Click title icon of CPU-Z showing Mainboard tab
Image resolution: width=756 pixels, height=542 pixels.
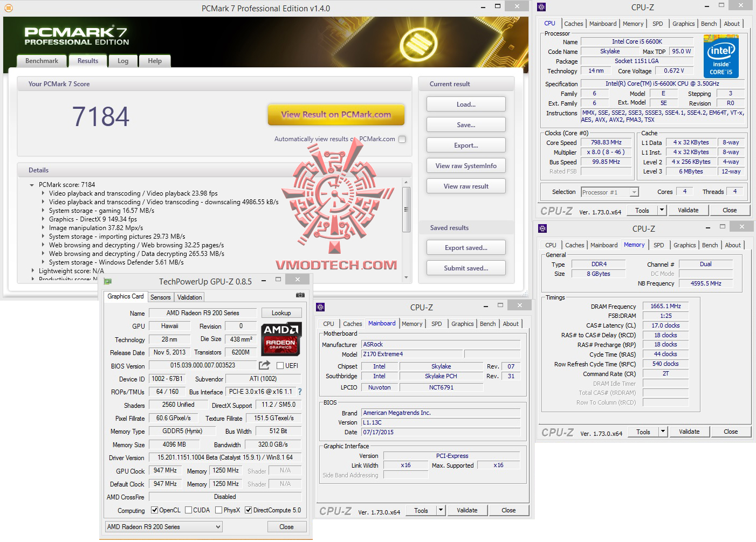coord(320,307)
